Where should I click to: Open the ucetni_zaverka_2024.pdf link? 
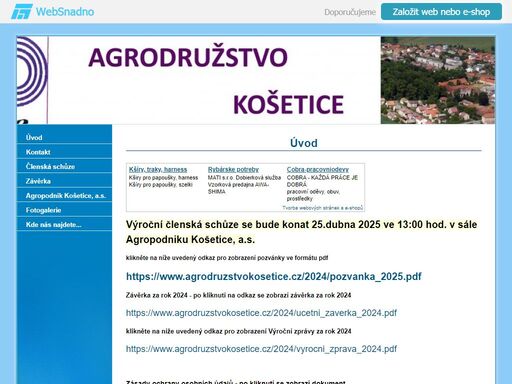pyautogui.click(x=261, y=313)
